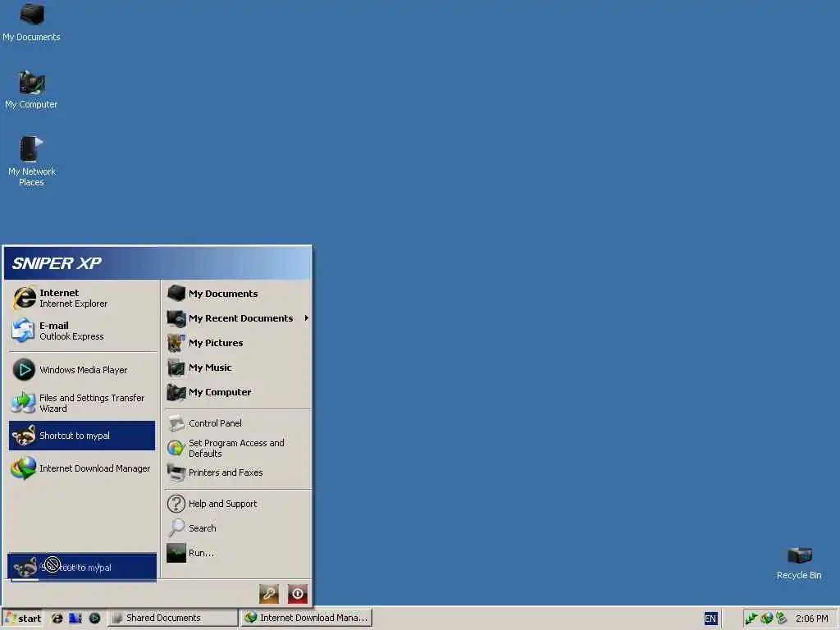Click first system tray icon

pyautogui.click(x=751, y=619)
